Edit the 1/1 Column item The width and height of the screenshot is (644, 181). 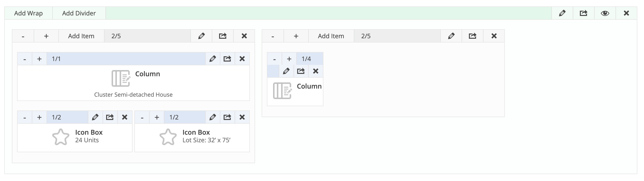pos(213,59)
